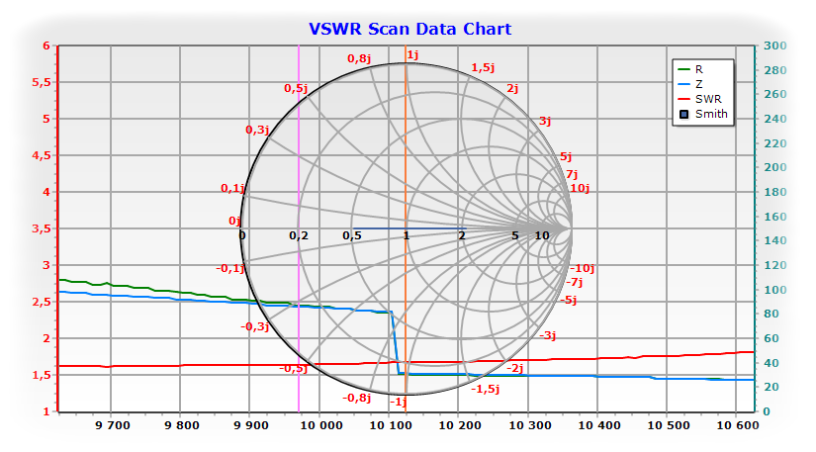Click the Smith chart 5j label
The height and width of the screenshot is (452, 816).
[x=566, y=157]
